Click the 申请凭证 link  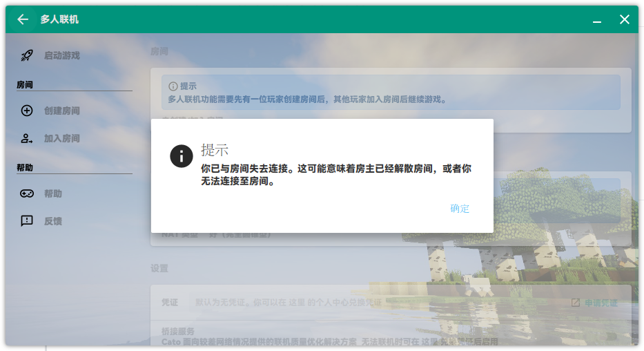coord(601,303)
